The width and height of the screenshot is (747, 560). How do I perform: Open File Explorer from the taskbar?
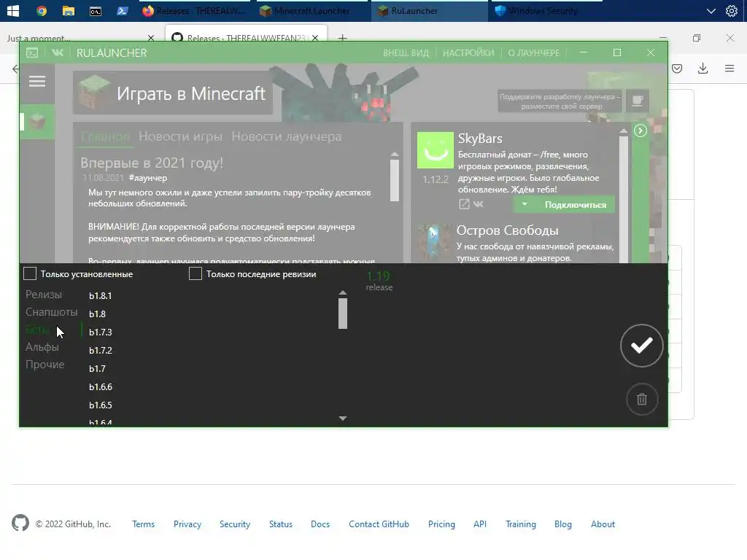tap(69, 10)
